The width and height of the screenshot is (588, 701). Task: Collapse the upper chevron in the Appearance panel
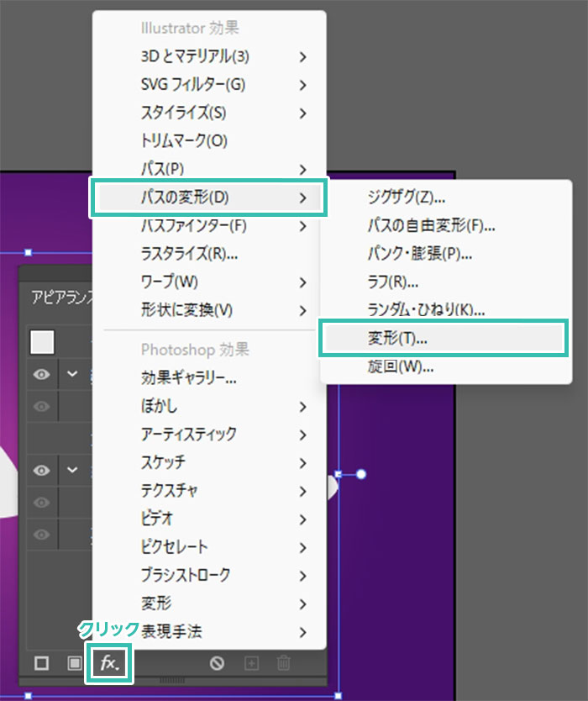[x=72, y=374]
